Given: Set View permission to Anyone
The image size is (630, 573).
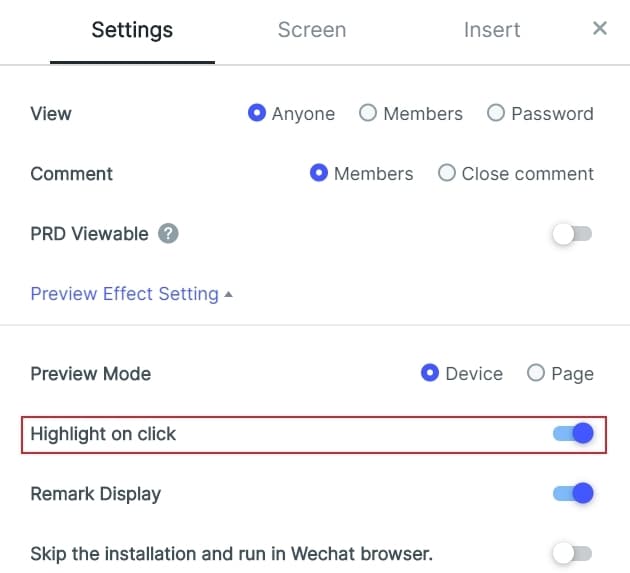Looking at the screenshot, I should (257, 114).
